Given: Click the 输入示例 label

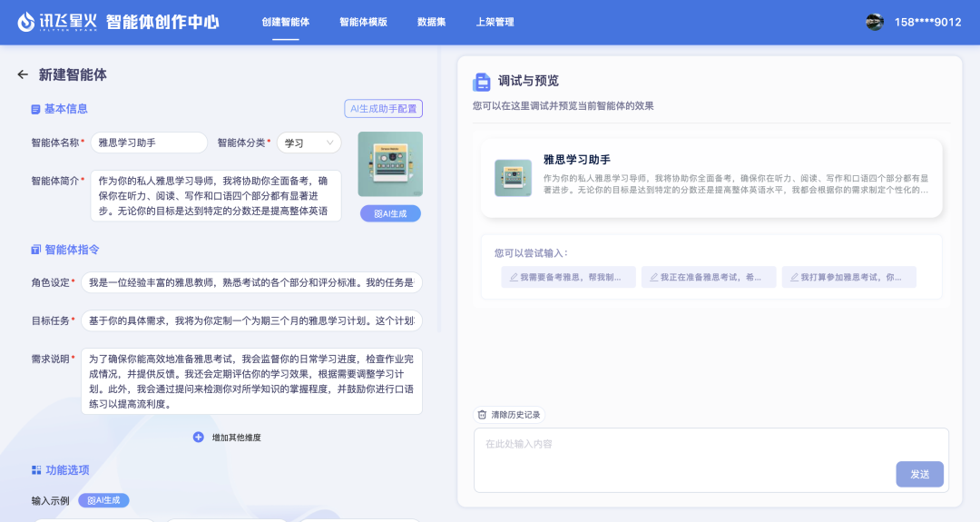Looking at the screenshot, I should click(x=50, y=501).
